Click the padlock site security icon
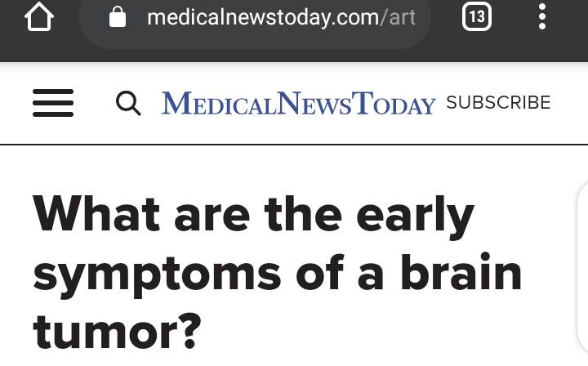Viewport: 588px width, 366px height. (118, 17)
